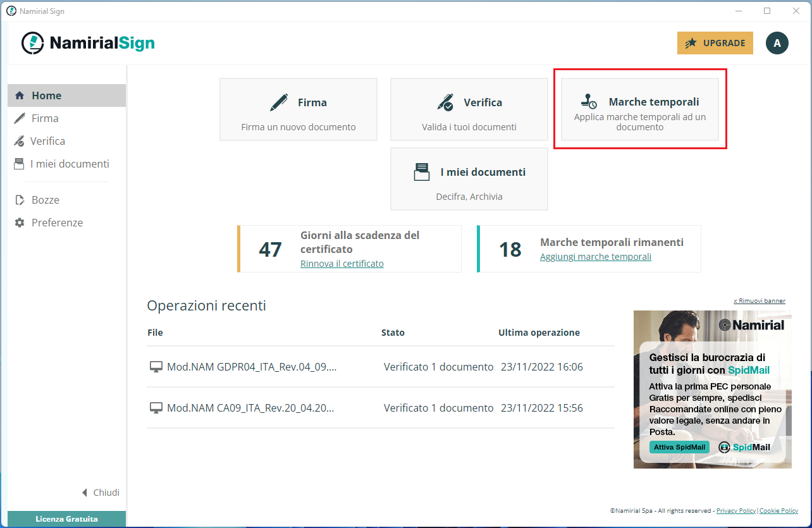The width and height of the screenshot is (812, 528).
Task: Click monitor icon of Mod.NAM CA09 file
Action: pyautogui.click(x=156, y=408)
